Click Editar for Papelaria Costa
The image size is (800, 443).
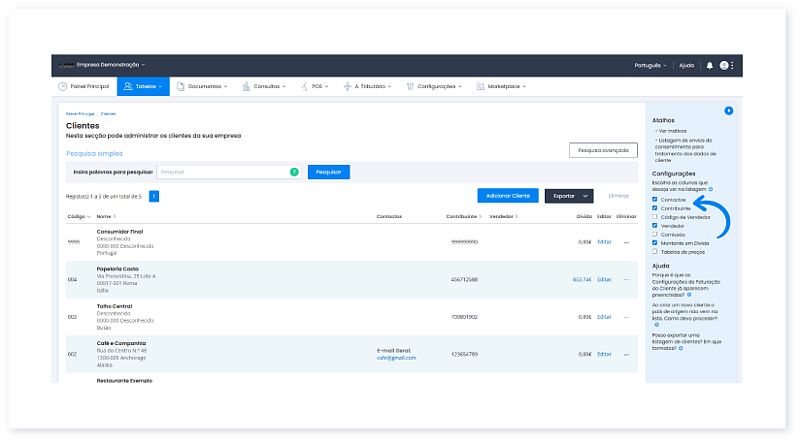pos(603,279)
